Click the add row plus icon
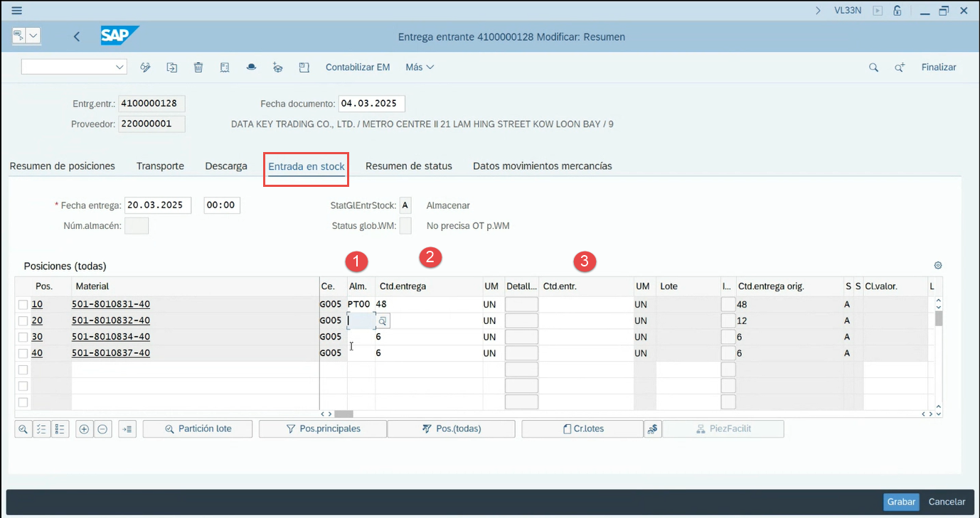 85,429
